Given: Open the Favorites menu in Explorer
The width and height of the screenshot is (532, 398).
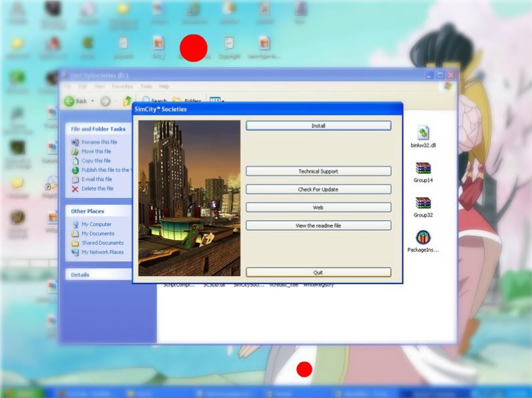Looking at the screenshot, I should pos(122,87).
